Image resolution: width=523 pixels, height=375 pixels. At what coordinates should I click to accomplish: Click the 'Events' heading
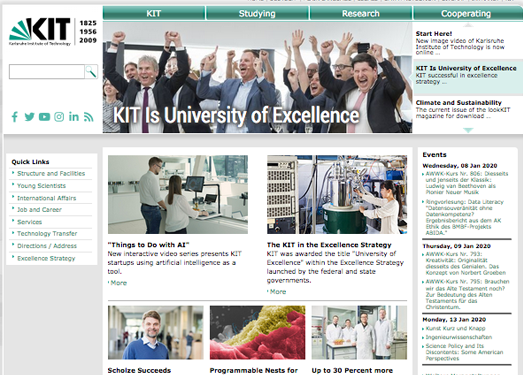coord(434,155)
